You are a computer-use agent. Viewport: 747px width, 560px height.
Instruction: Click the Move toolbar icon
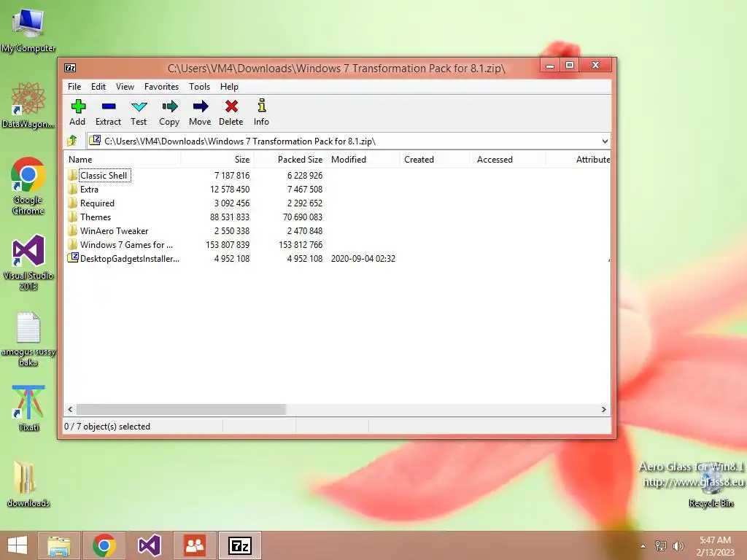(x=201, y=106)
